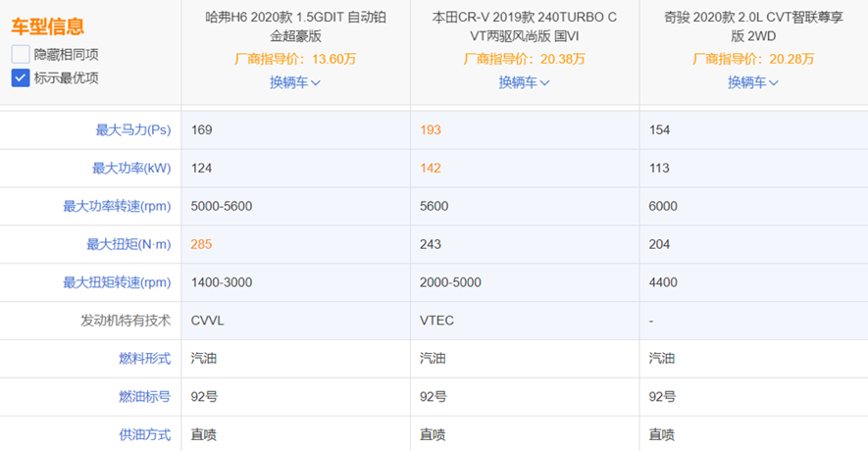Click the 燃油标号 parameter link
Viewport: 868px width, 451px height.
[145, 397]
